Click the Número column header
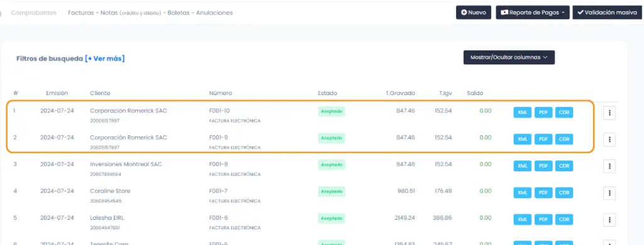644x245 pixels. click(x=221, y=93)
